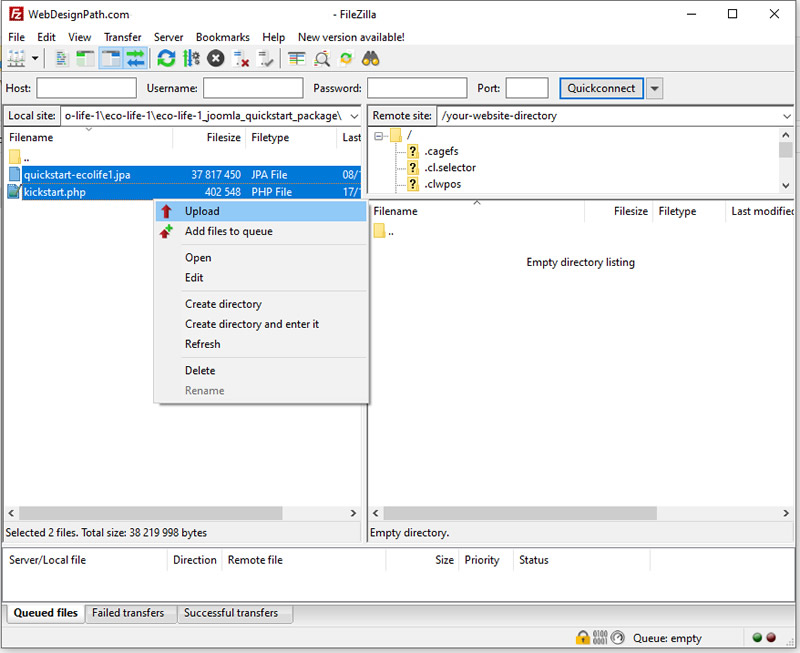Sort local files by Filesize column
The height and width of the screenshot is (653, 800).
[209, 137]
